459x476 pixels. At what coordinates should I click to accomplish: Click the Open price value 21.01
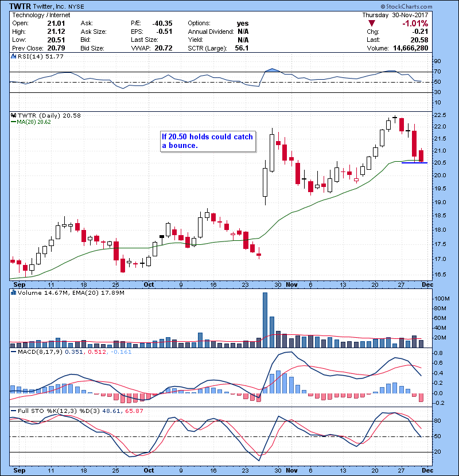pyautogui.click(x=56, y=24)
